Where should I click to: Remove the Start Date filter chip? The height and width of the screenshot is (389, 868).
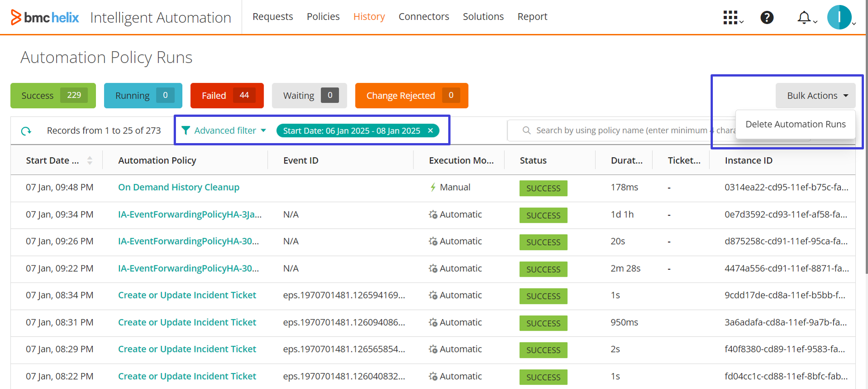point(431,130)
